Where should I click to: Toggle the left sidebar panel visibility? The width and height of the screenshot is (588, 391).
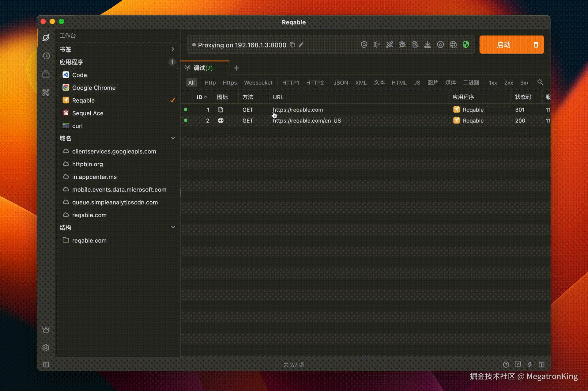(46, 364)
